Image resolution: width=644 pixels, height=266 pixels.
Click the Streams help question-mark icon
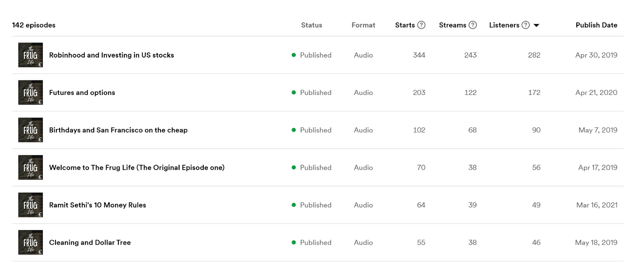pos(473,25)
